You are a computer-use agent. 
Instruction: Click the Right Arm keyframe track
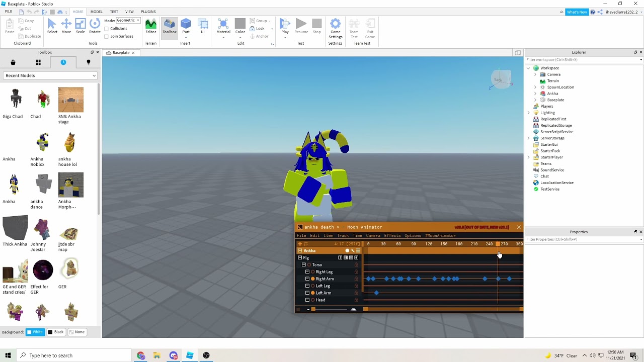click(x=443, y=279)
